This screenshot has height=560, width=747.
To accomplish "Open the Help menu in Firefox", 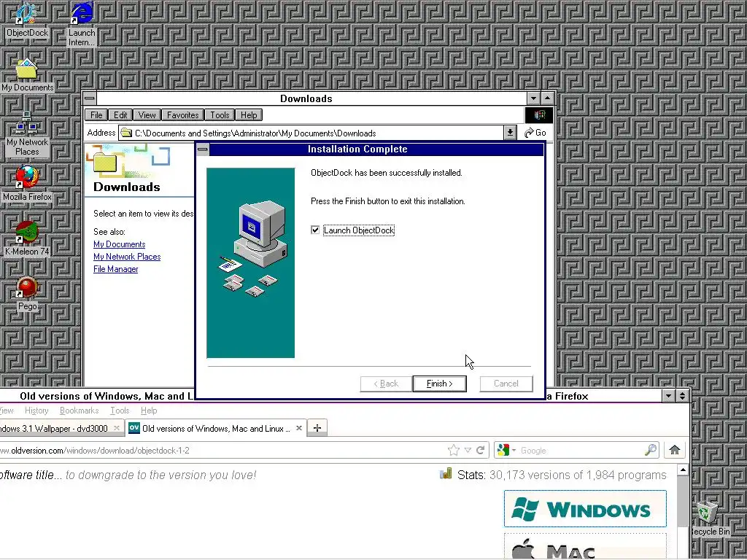I will pyautogui.click(x=149, y=411).
